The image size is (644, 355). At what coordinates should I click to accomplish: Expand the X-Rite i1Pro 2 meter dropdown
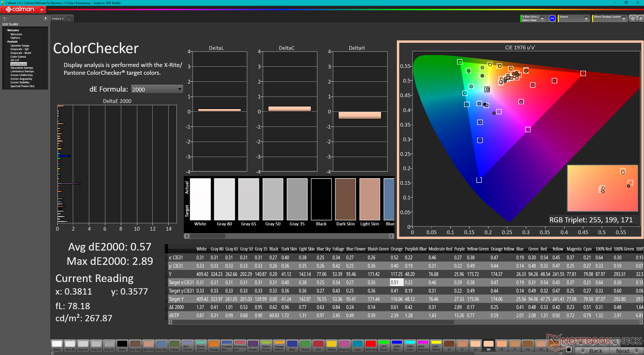pos(542,19)
